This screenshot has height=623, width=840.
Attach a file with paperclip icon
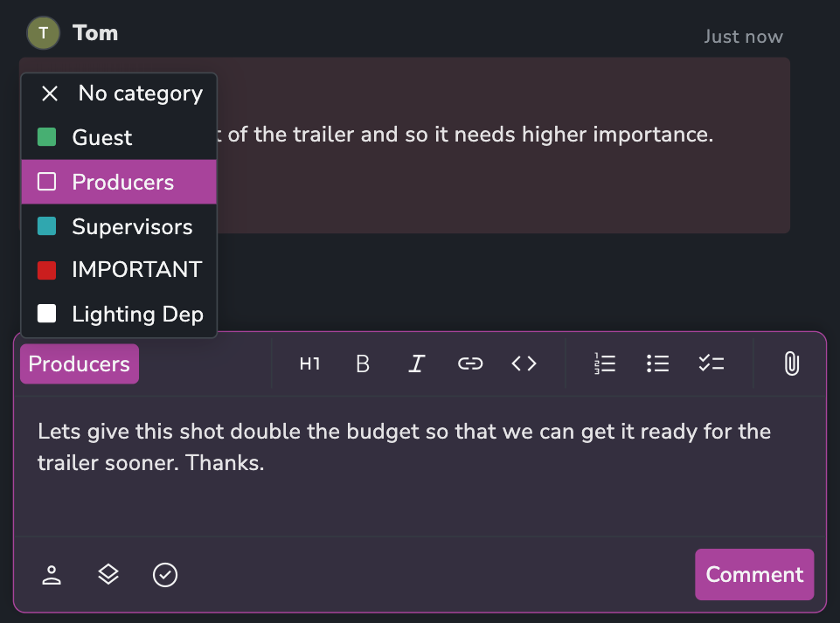pos(792,363)
